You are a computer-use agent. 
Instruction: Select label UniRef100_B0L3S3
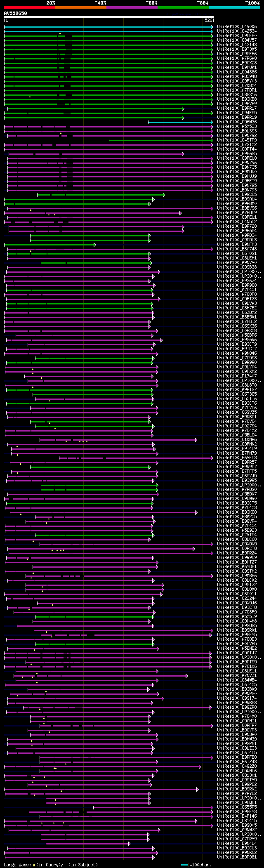tap(237, 131)
